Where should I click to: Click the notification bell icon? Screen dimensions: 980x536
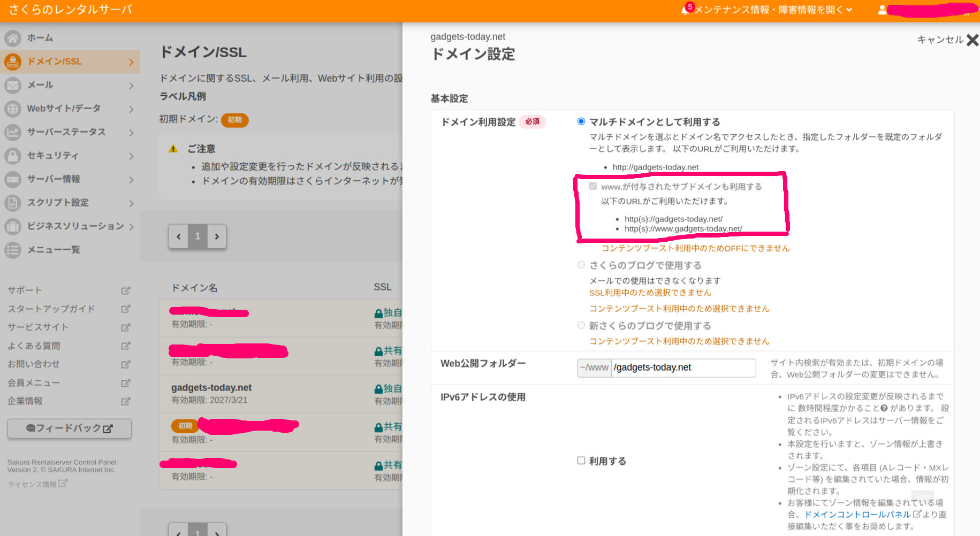685,10
